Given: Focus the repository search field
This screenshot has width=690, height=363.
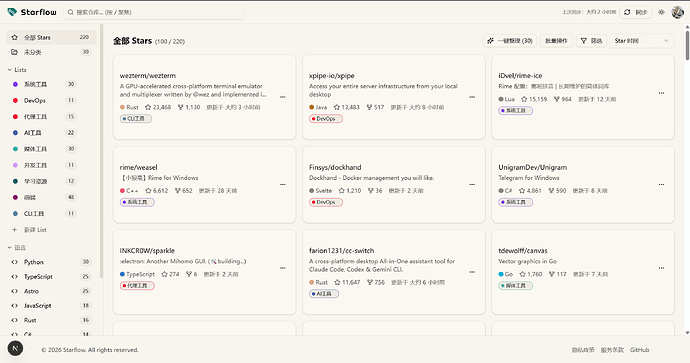Looking at the screenshot, I should [154, 12].
